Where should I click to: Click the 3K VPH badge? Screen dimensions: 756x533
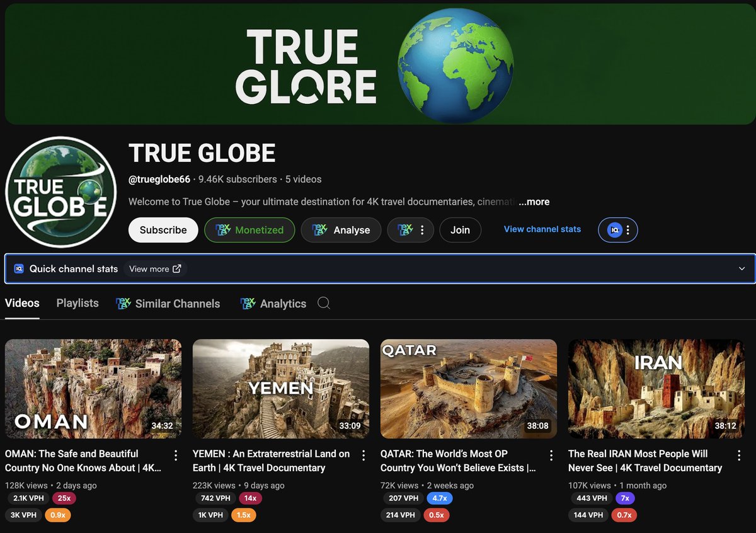coord(24,515)
